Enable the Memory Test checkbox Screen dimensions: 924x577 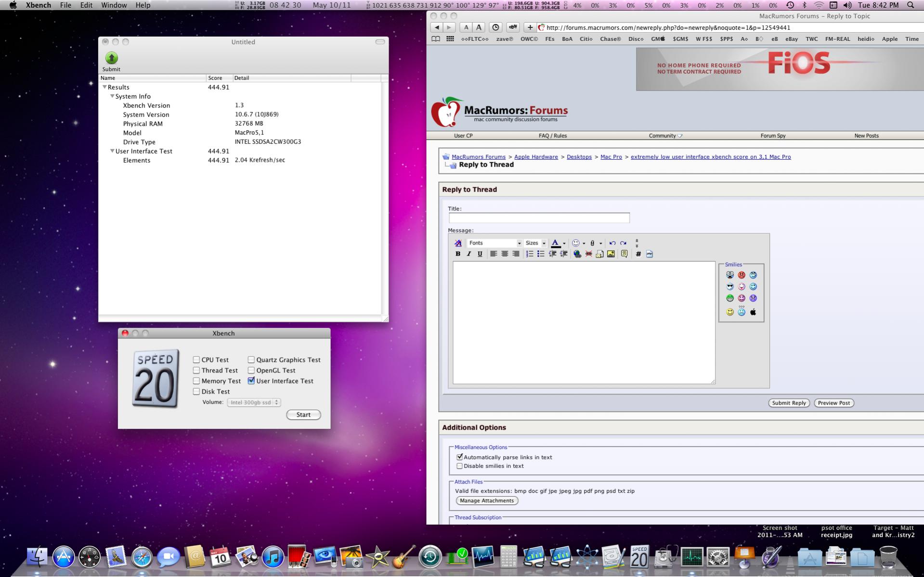coord(196,381)
